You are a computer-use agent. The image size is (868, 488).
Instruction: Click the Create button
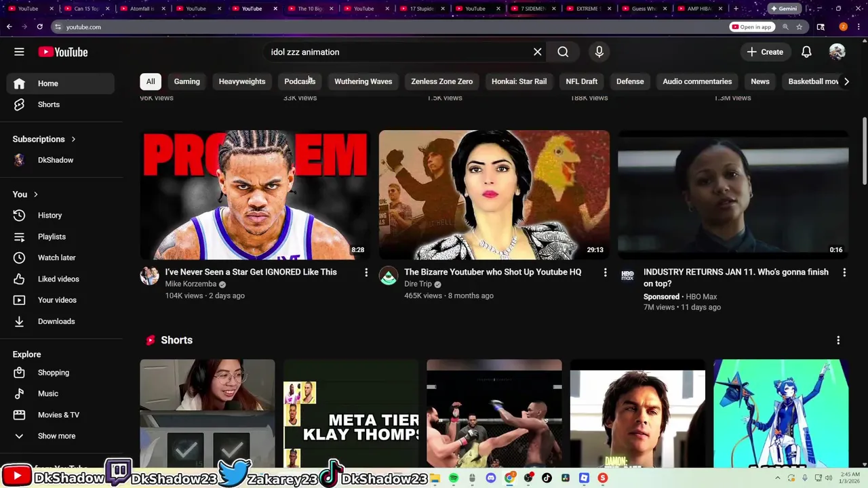click(765, 52)
